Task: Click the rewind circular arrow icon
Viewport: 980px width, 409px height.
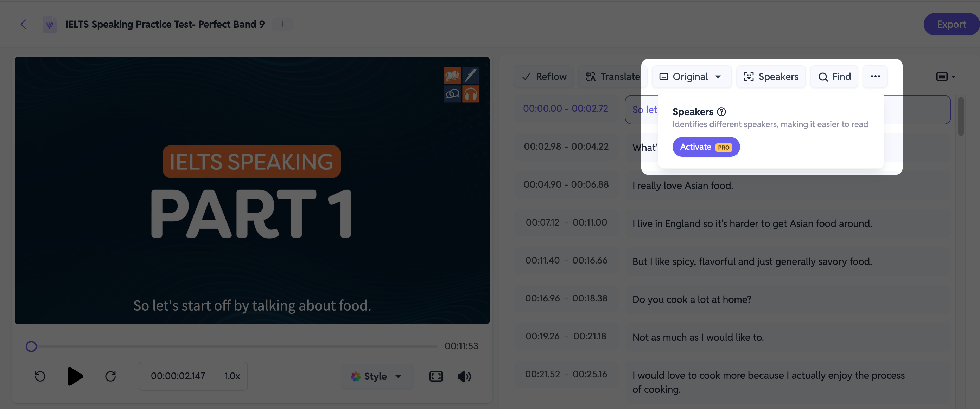Action: (40, 376)
